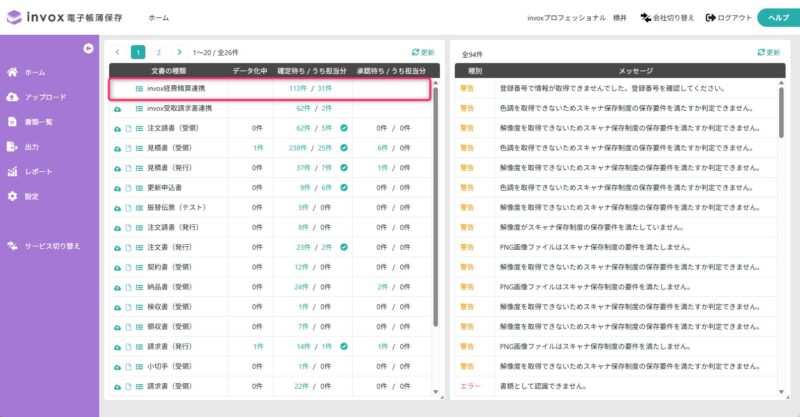Open 設定 in the left sidebar
The image size is (800, 417).
pyautogui.click(x=23, y=197)
